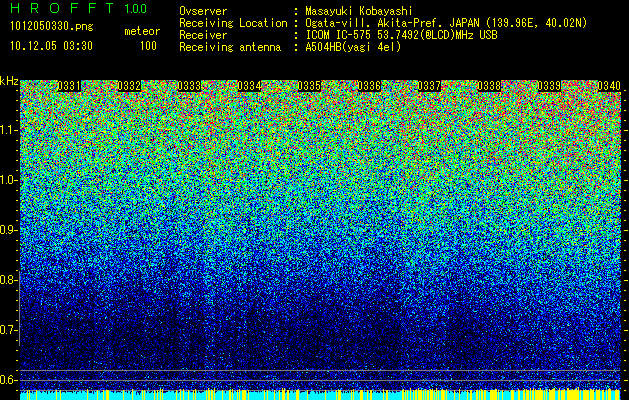
Task: Click the 0338 time marker
Action: tap(489, 86)
